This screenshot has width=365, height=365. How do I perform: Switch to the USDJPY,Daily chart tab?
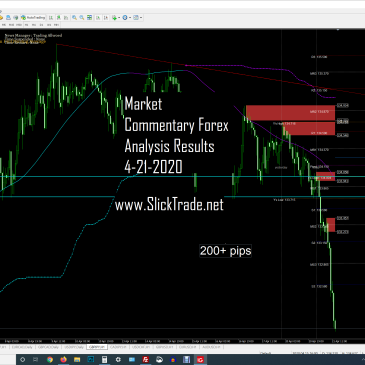pos(74,347)
